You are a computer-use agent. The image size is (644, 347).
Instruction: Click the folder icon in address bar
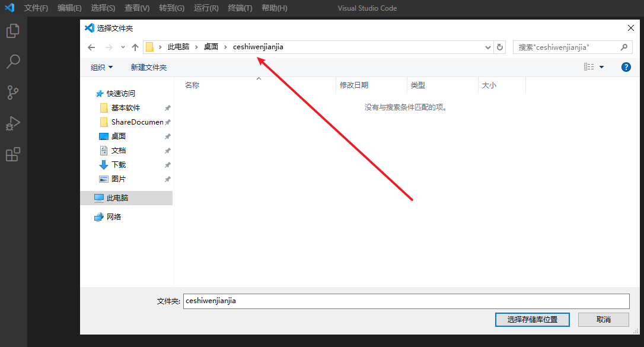pyautogui.click(x=150, y=47)
